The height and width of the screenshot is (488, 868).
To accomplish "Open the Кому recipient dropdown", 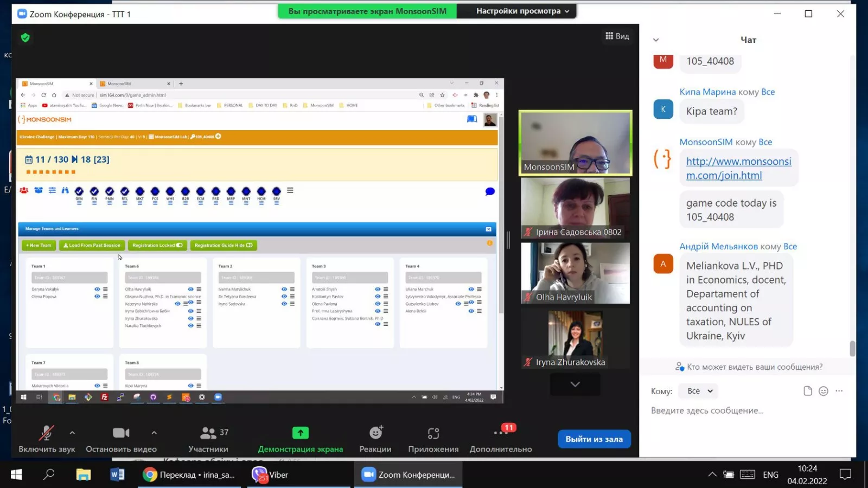I will (x=699, y=391).
